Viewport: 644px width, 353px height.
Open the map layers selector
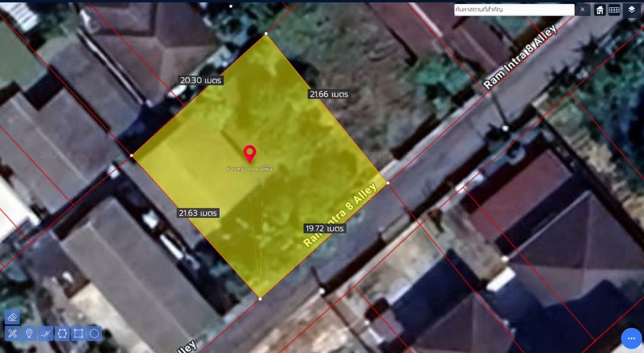(632, 10)
